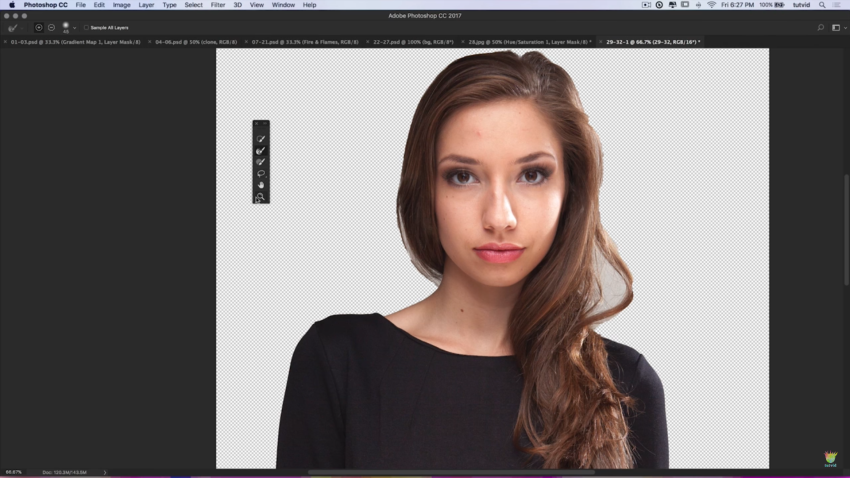Click the screen recording menu bar icon
The image size is (850, 478).
pyautogui.click(x=646, y=5)
